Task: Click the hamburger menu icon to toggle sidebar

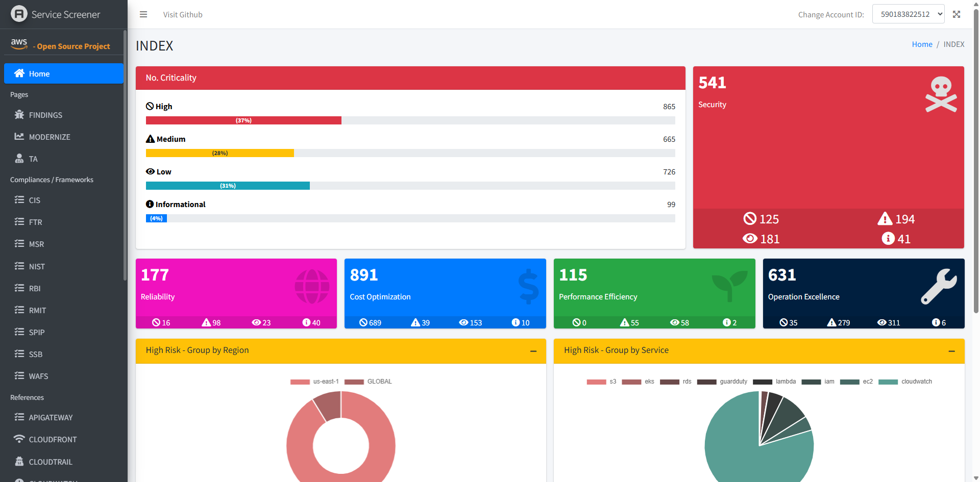Action: pos(143,14)
